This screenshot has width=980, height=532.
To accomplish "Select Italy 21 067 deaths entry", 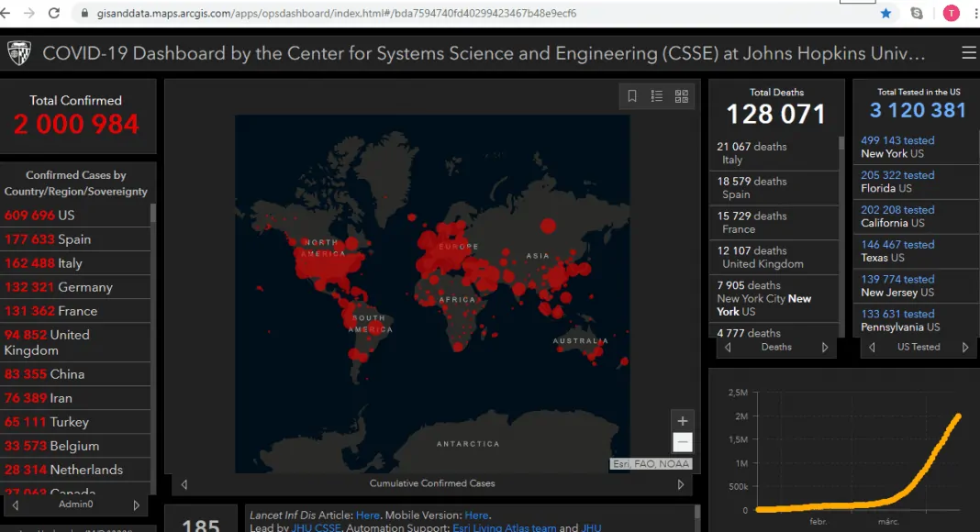I will [x=774, y=153].
